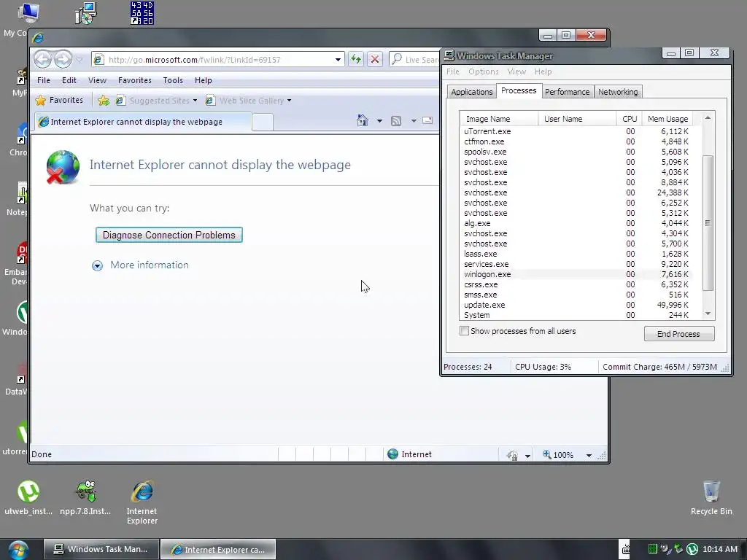Click the Read Mail icon in command bar

click(x=427, y=120)
